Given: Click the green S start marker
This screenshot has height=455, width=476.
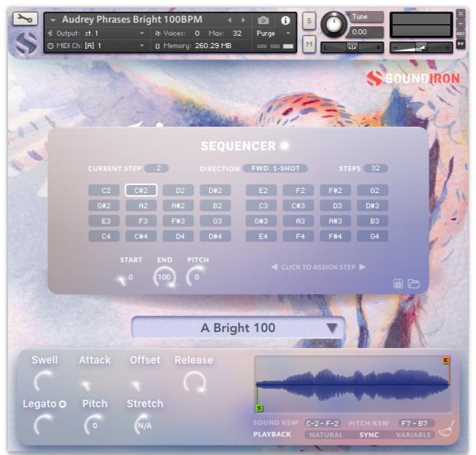Looking at the screenshot, I should click(x=259, y=408).
